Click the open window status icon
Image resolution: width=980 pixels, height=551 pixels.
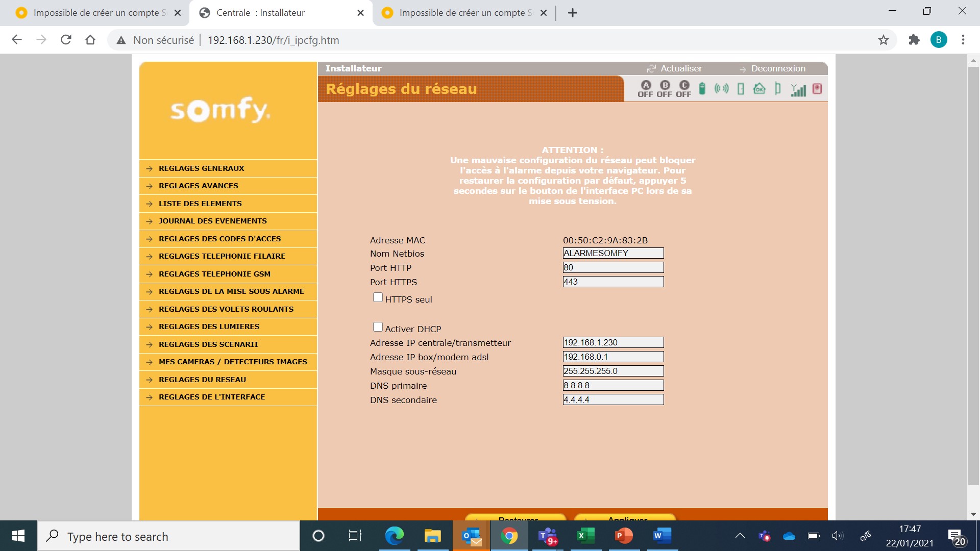tap(778, 89)
